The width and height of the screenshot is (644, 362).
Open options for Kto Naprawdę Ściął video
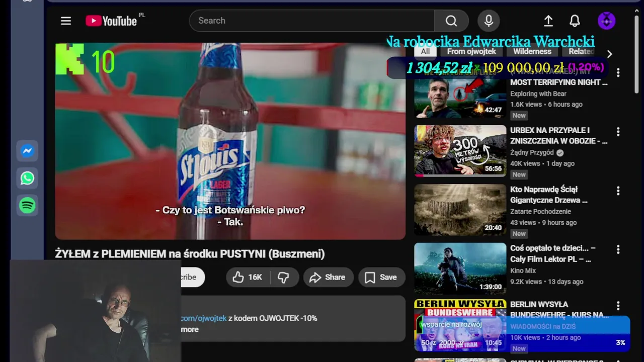618,191
